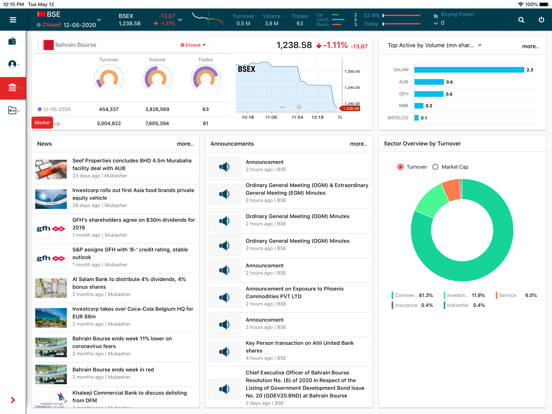Viewport: 552px width, 414px height.
Task: Click speaker icon for Chief Executive Officer resolution
Action: (x=224, y=389)
